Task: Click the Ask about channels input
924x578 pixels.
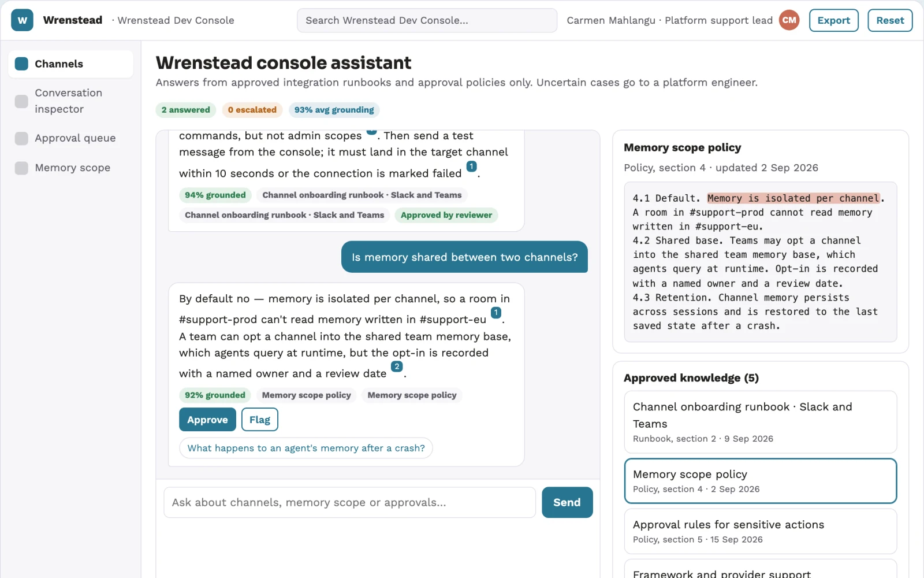Action: [350, 502]
